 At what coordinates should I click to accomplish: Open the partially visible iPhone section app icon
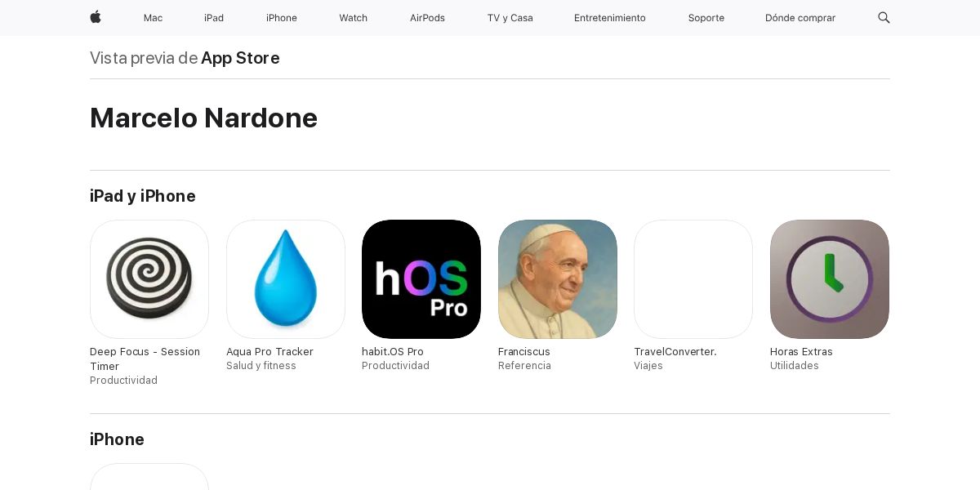[x=149, y=477]
